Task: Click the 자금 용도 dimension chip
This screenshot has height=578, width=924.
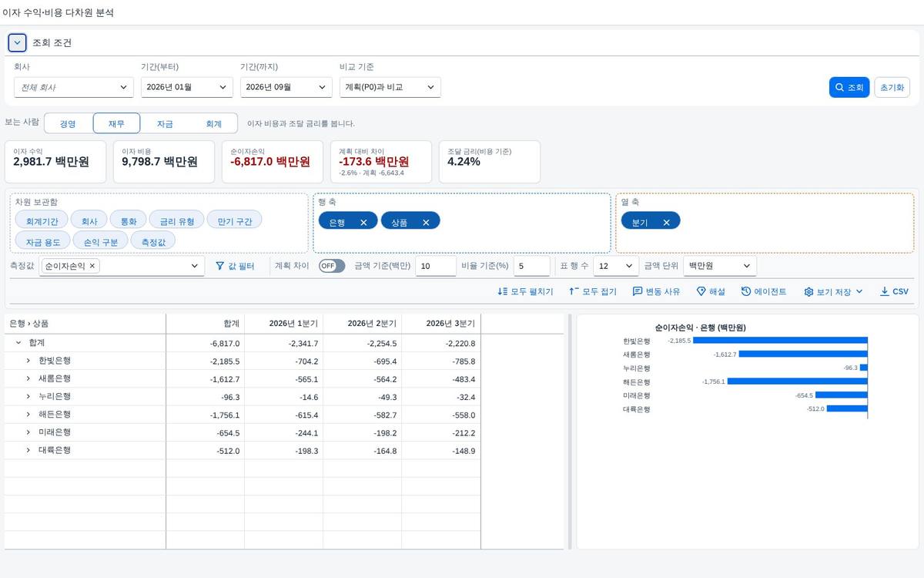Action: [43, 241]
